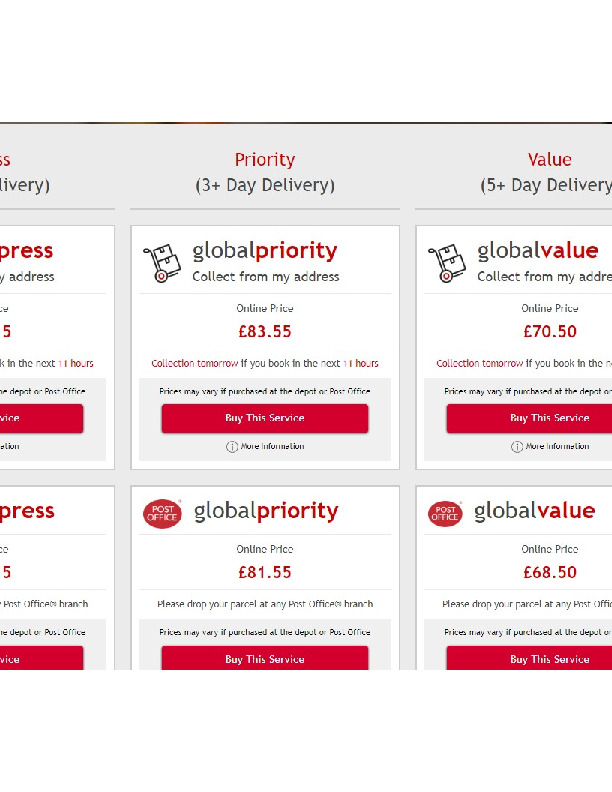Buy the globalvalue Post Office service at £68.50

click(529, 659)
